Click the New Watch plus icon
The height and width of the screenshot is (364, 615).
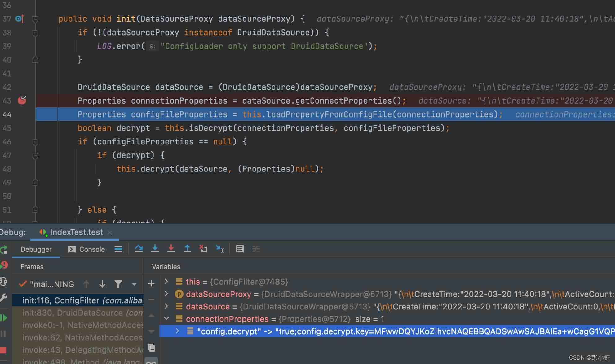tap(151, 283)
